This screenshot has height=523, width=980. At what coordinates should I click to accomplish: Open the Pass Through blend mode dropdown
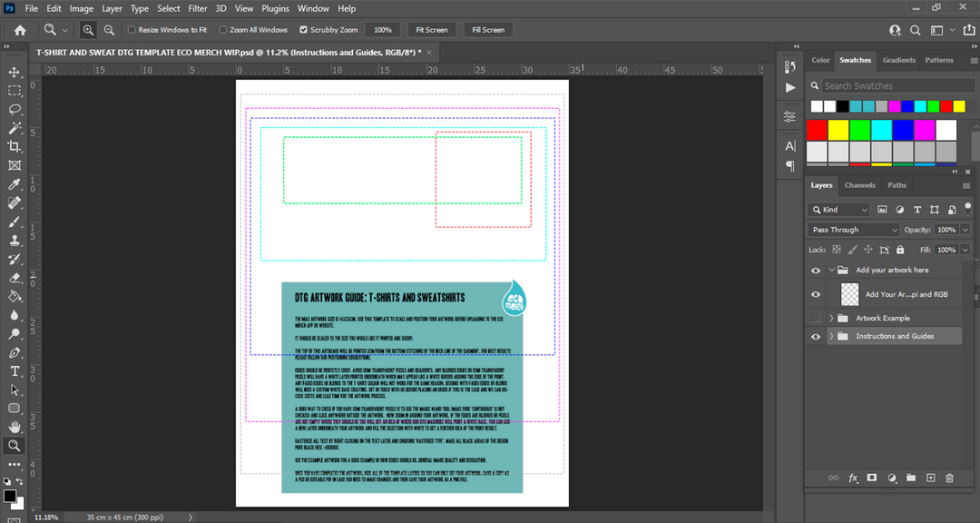853,230
